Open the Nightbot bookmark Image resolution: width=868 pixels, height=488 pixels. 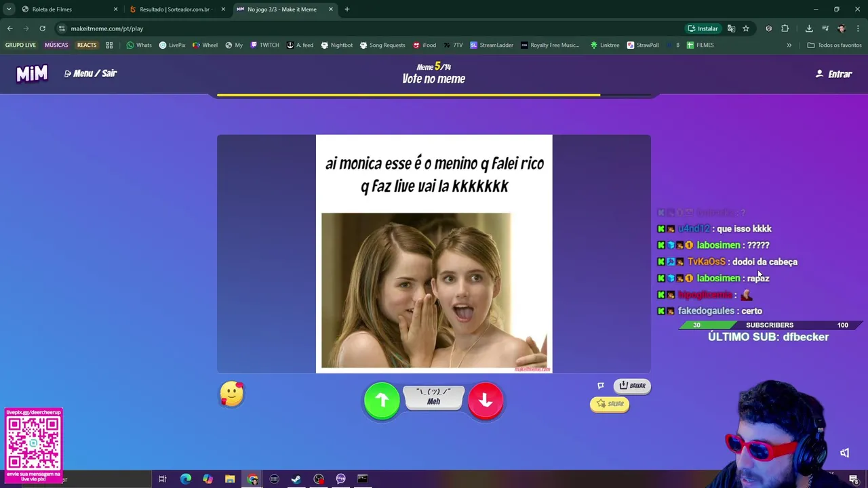pyautogui.click(x=337, y=45)
